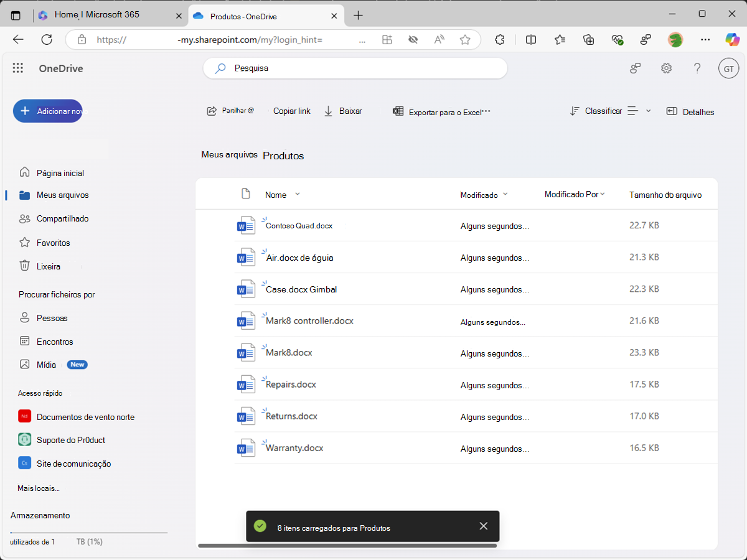This screenshot has width=747, height=560.
Task: Open the Settings gear icon
Action: point(666,68)
